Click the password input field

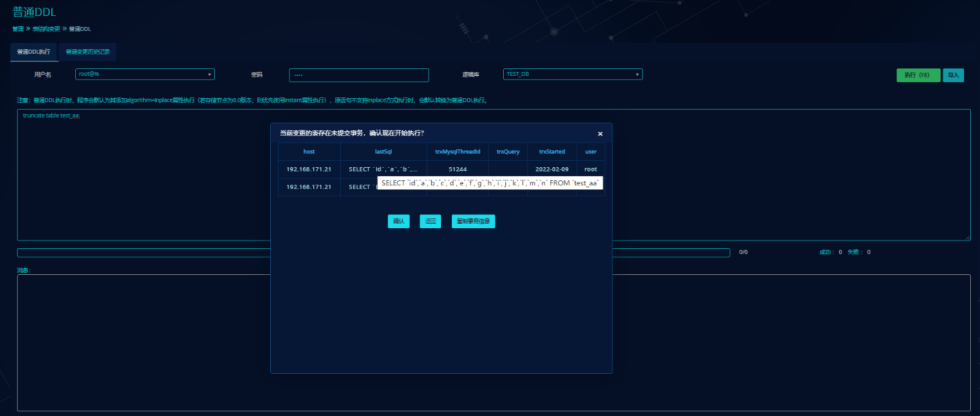[358, 75]
